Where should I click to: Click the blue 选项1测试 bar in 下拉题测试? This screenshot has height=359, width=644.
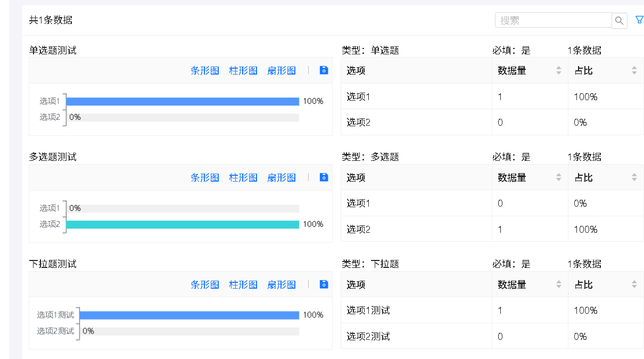click(189, 315)
